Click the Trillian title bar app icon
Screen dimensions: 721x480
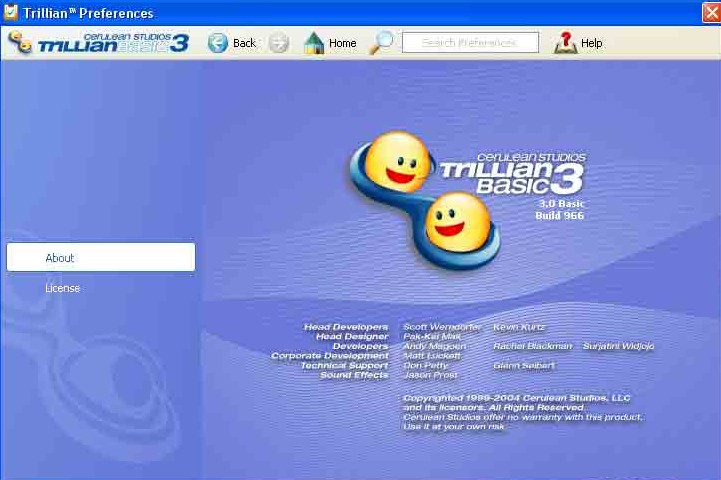coord(10,12)
